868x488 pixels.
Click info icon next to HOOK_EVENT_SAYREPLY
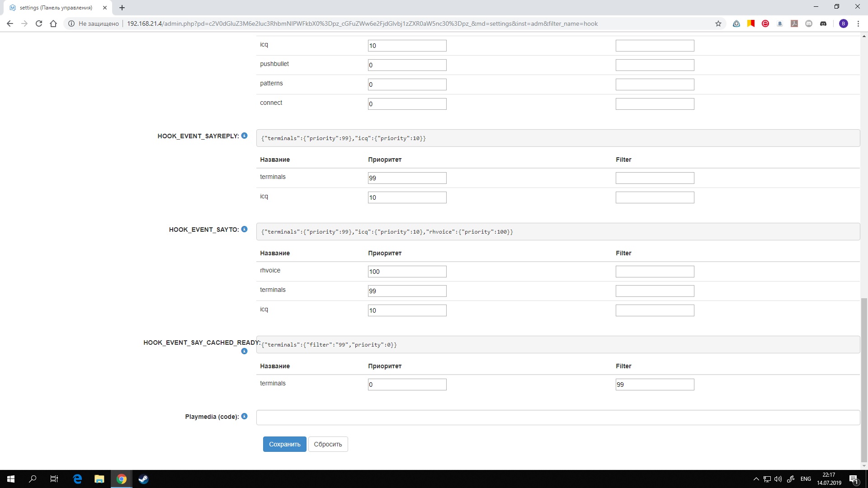pos(244,136)
